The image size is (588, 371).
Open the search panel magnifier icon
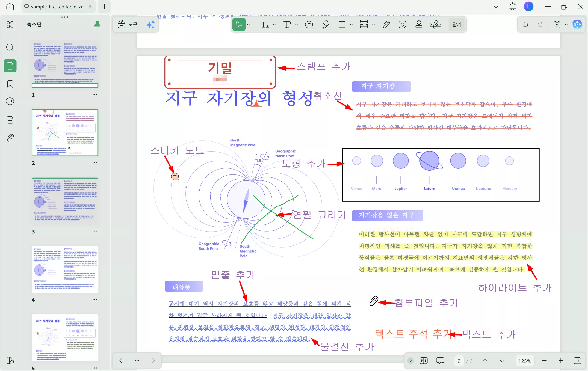click(x=10, y=48)
